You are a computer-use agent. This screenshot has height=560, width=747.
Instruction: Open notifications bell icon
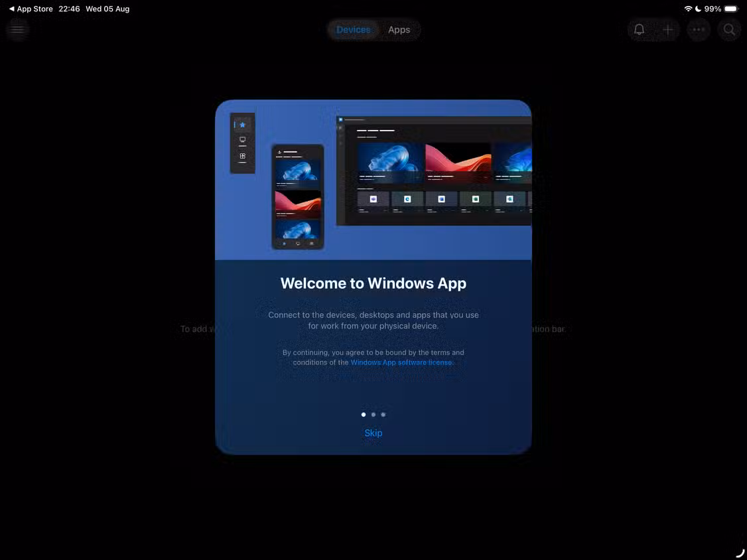pyautogui.click(x=639, y=30)
